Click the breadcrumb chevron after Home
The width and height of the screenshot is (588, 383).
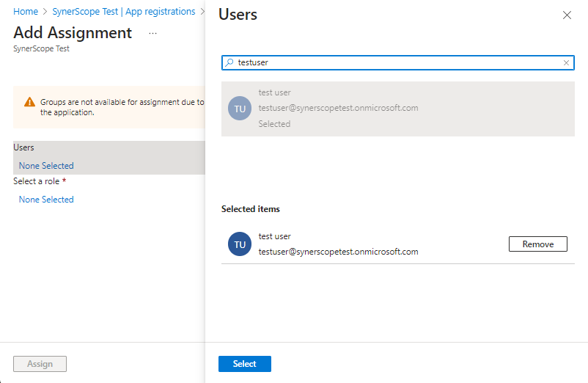[x=45, y=12]
